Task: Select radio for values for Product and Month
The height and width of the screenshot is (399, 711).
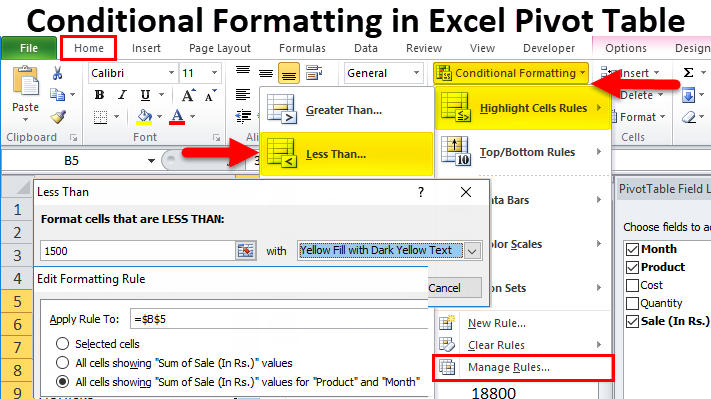Action: pos(63,382)
